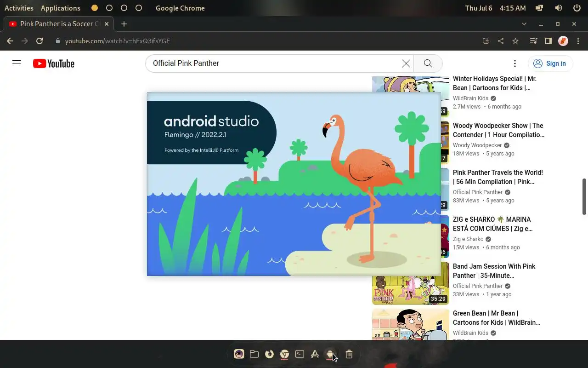Go to YouTube home via logo
Image resolution: width=588 pixels, height=368 pixels.
54,63
